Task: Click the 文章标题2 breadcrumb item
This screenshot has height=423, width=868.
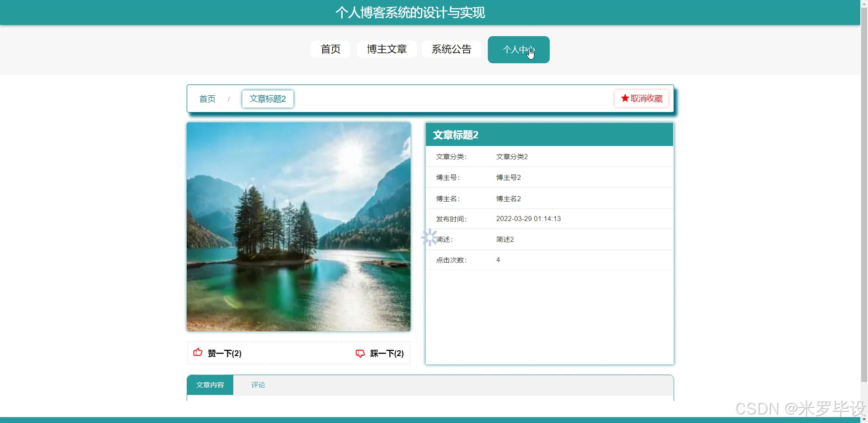Action: [268, 99]
